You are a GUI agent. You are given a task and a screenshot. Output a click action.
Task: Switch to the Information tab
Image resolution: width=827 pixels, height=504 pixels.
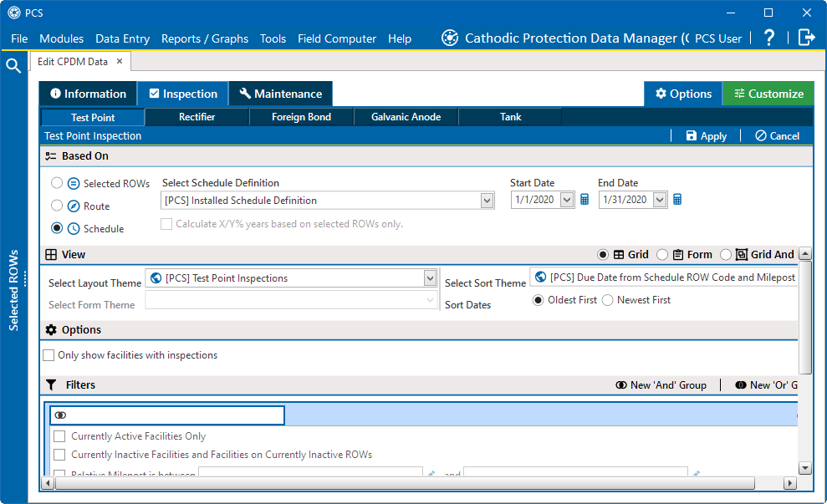[x=88, y=94]
